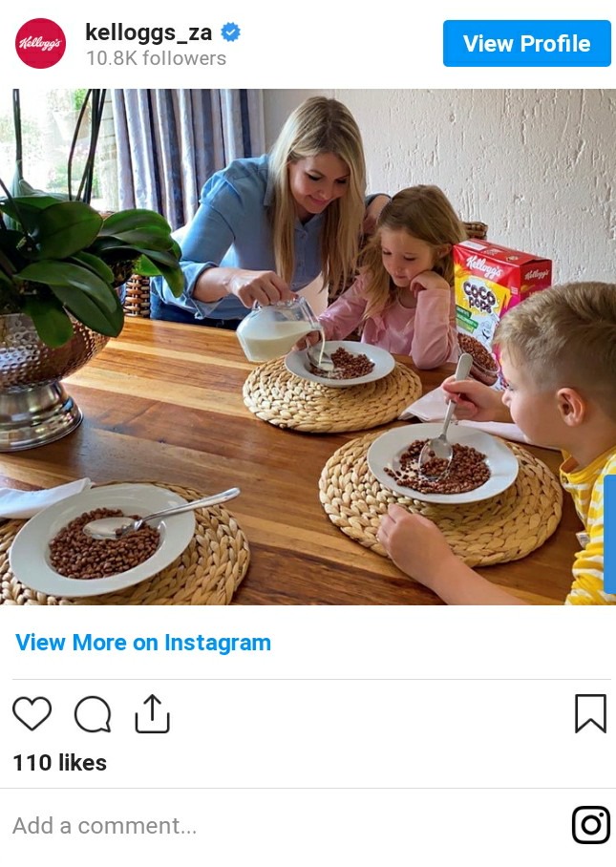The image size is (616, 867).
Task: Open comments via the speech bubble icon
Action: point(93,714)
